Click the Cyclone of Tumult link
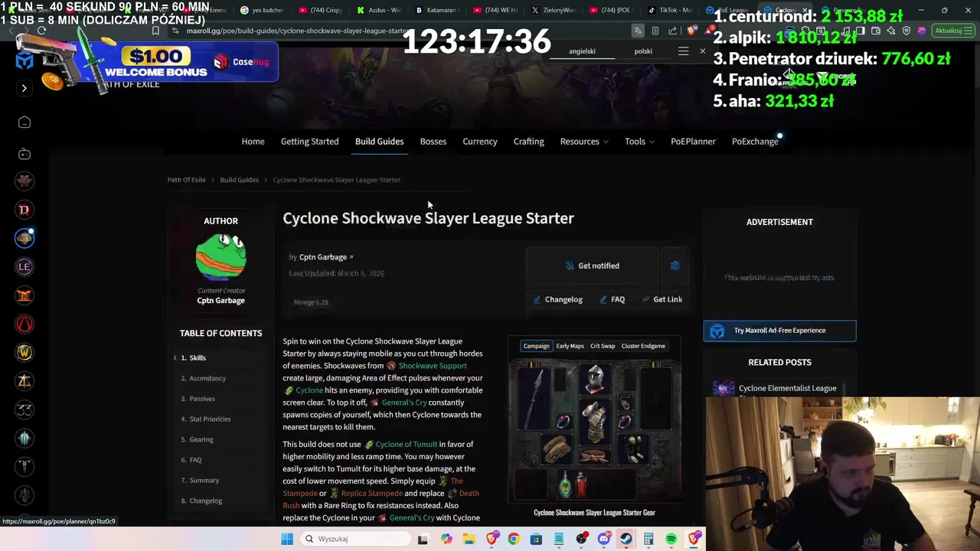980x551 pixels. coord(407,444)
